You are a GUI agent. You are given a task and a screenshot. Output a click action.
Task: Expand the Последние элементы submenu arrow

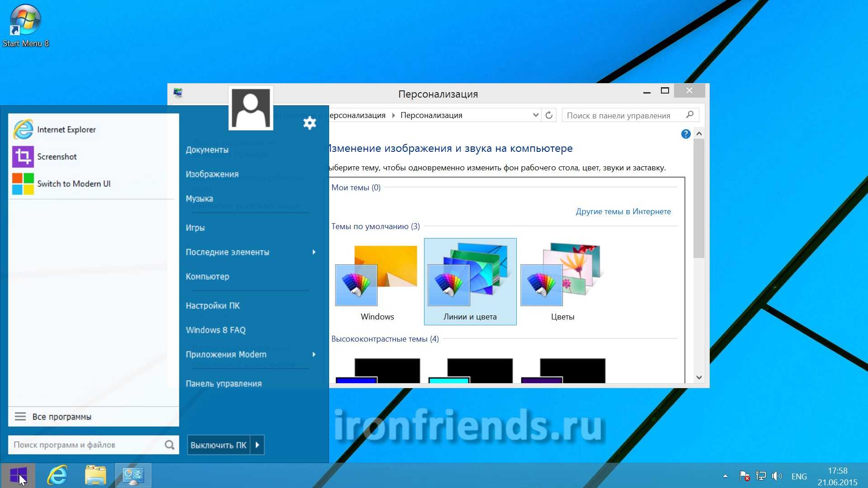[314, 252]
